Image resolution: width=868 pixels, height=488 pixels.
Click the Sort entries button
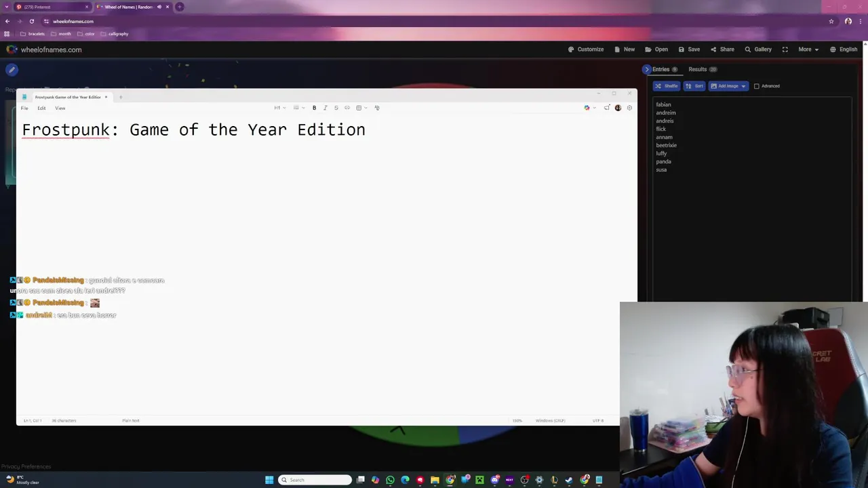pos(694,86)
